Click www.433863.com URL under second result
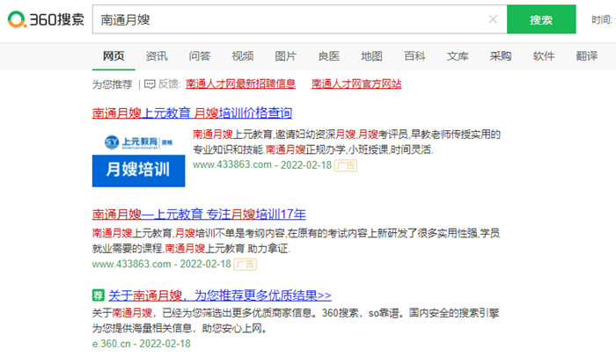 click(x=132, y=264)
